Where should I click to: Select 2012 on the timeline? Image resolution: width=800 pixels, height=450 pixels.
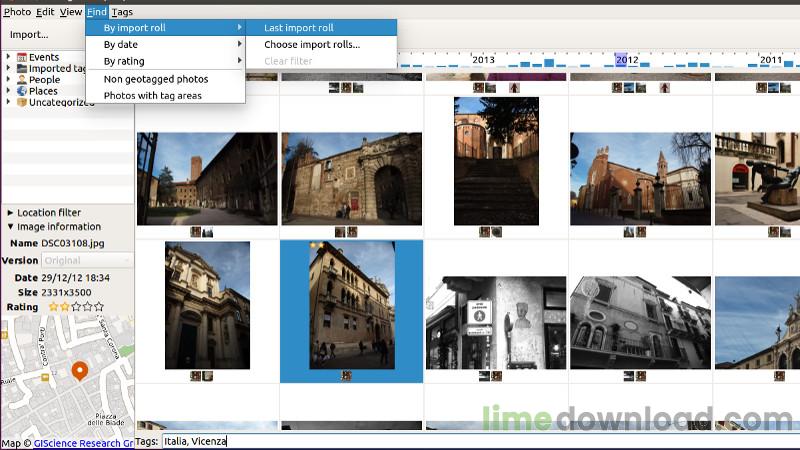[x=627, y=60]
